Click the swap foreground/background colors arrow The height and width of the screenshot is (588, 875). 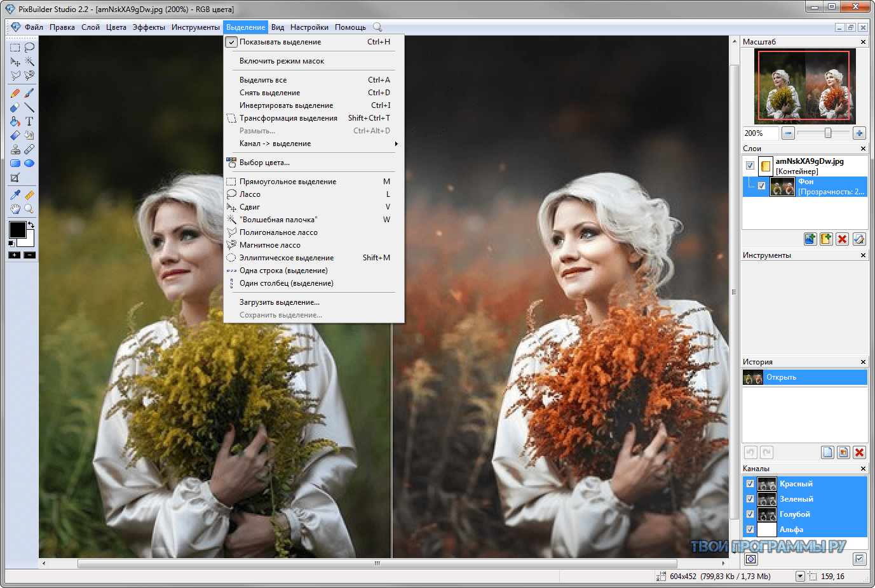click(x=31, y=225)
